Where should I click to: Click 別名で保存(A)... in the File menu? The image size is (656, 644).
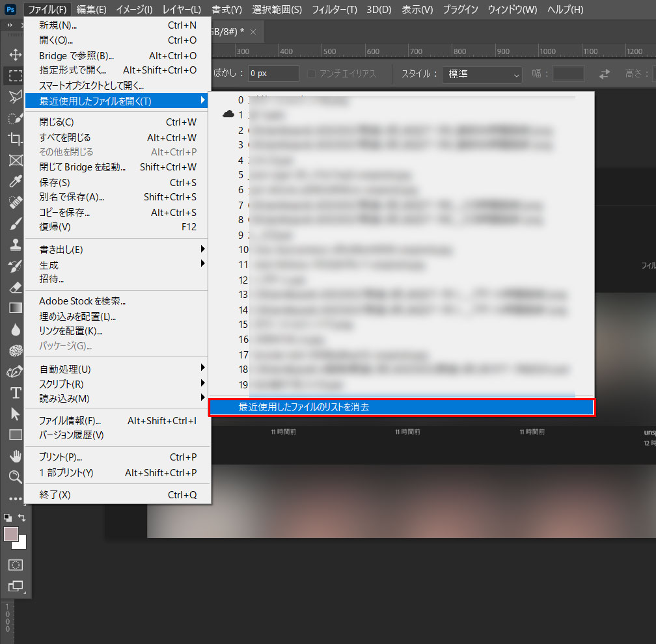click(72, 197)
